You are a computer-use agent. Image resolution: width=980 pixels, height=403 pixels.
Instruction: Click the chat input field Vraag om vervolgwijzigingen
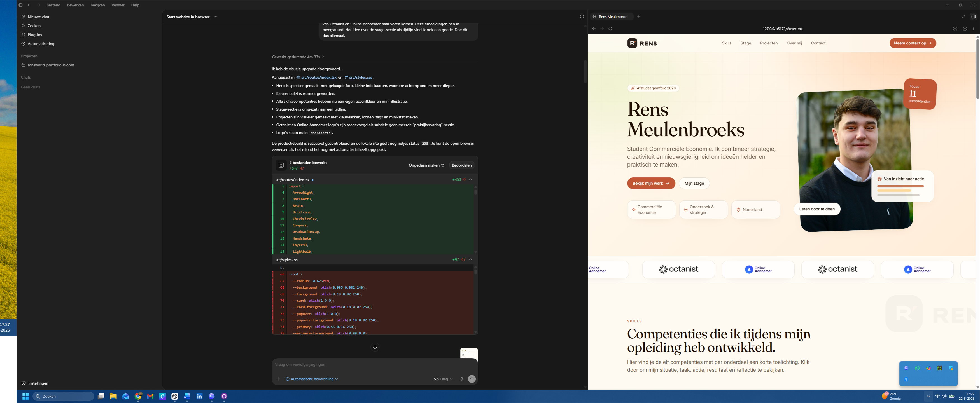tap(375, 365)
